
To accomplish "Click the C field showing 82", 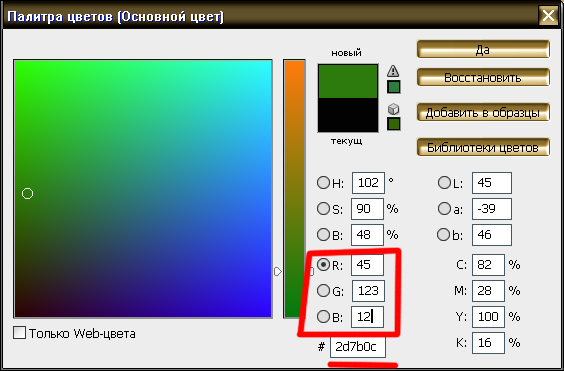I will point(488,265).
